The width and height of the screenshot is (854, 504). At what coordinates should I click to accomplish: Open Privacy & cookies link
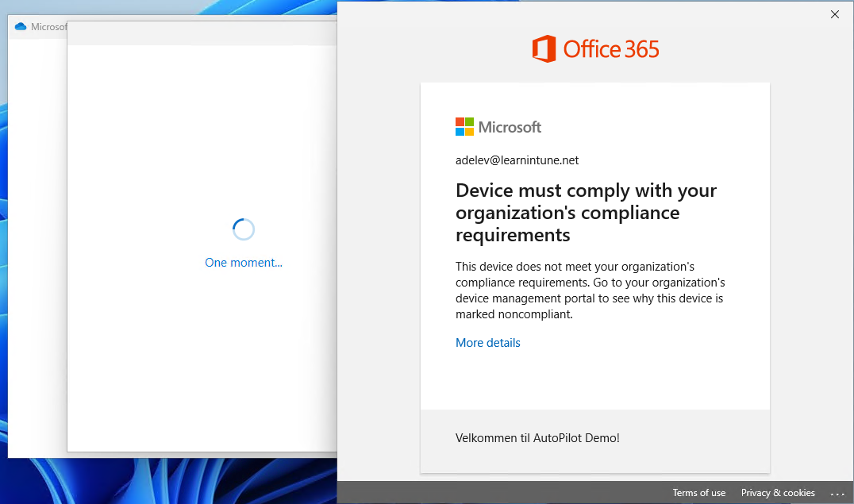tap(778, 493)
